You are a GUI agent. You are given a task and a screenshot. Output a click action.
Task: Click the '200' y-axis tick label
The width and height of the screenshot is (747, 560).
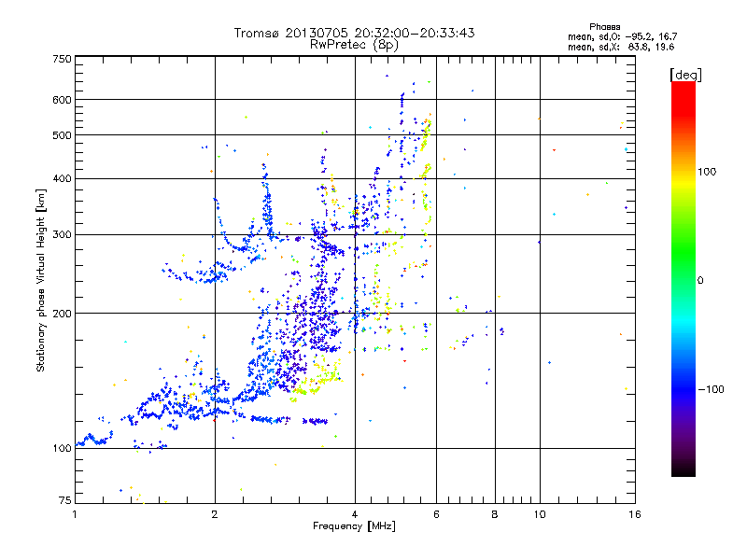click(62, 314)
